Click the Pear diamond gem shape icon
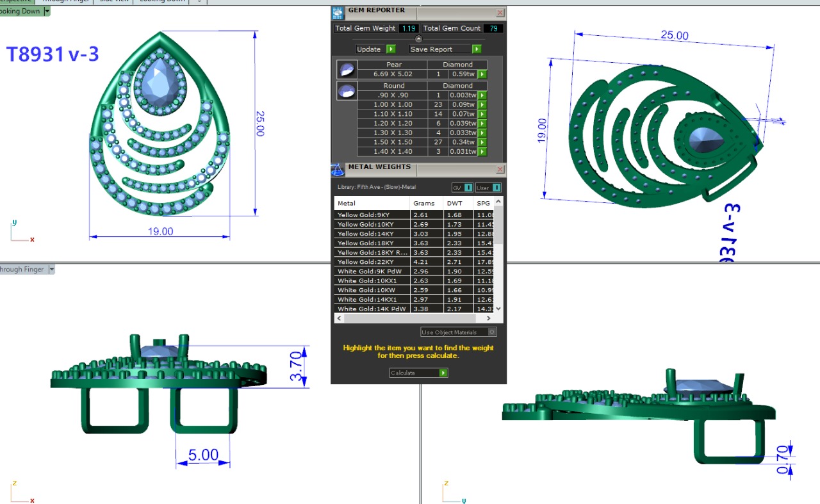Screen dimensions: 820x504 [x=347, y=69]
